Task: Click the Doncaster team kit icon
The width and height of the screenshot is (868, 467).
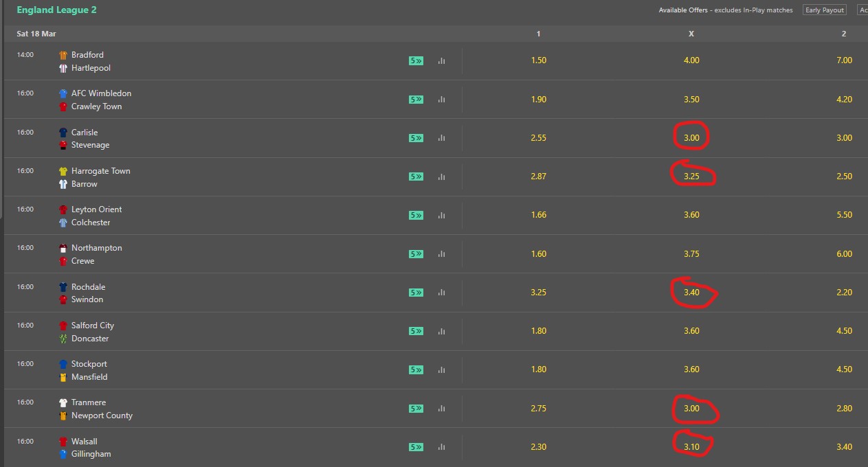Action: click(63, 339)
